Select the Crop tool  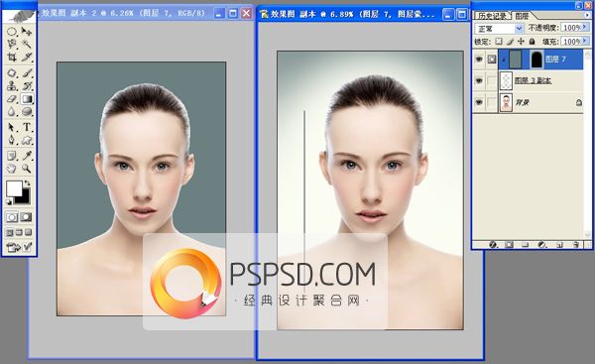pyautogui.click(x=12, y=58)
